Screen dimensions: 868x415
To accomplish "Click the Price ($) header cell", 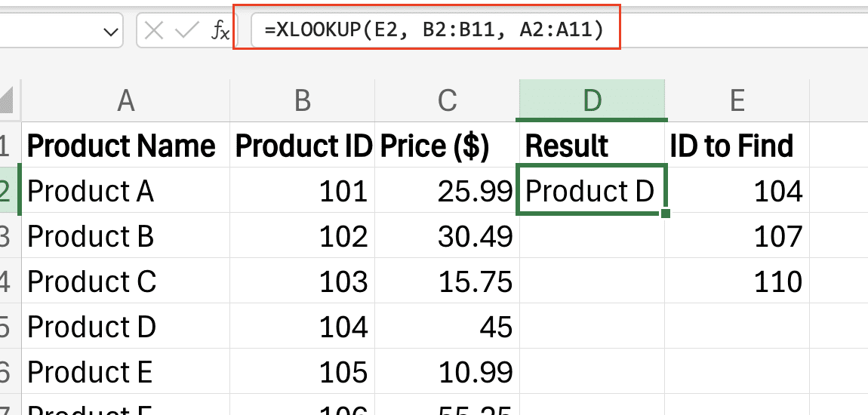I will coord(448,145).
